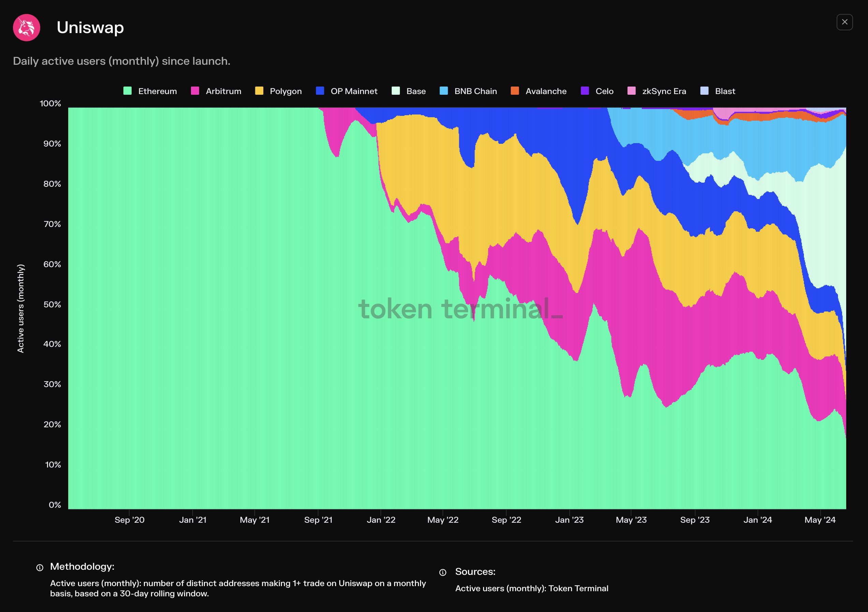Image resolution: width=868 pixels, height=612 pixels.
Task: Click the Uniswap unicorn logo icon
Action: [x=27, y=28]
